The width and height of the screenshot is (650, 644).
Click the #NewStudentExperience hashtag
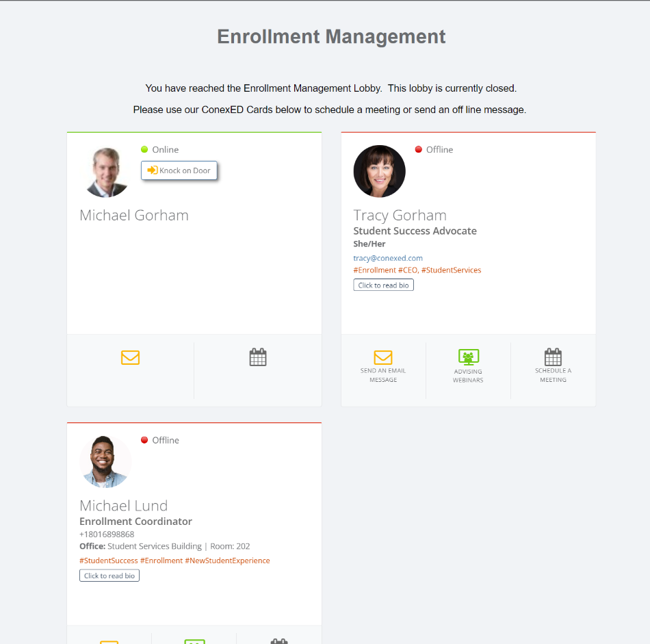227,561
